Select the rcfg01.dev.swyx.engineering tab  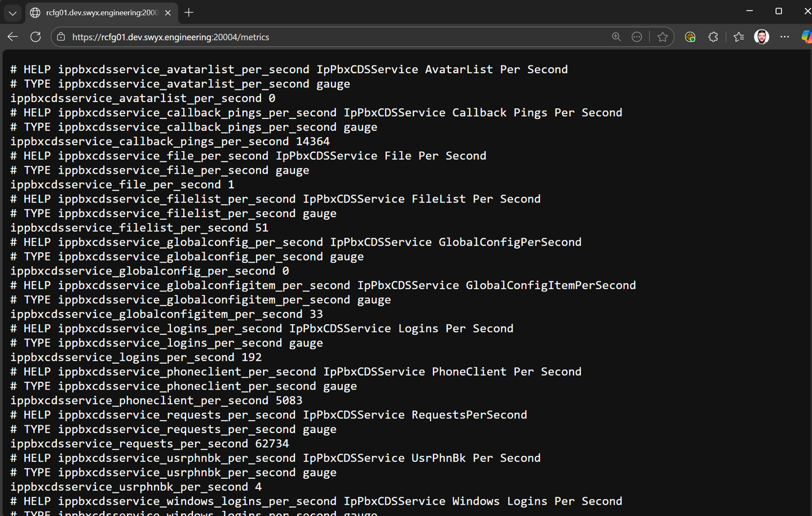101,12
